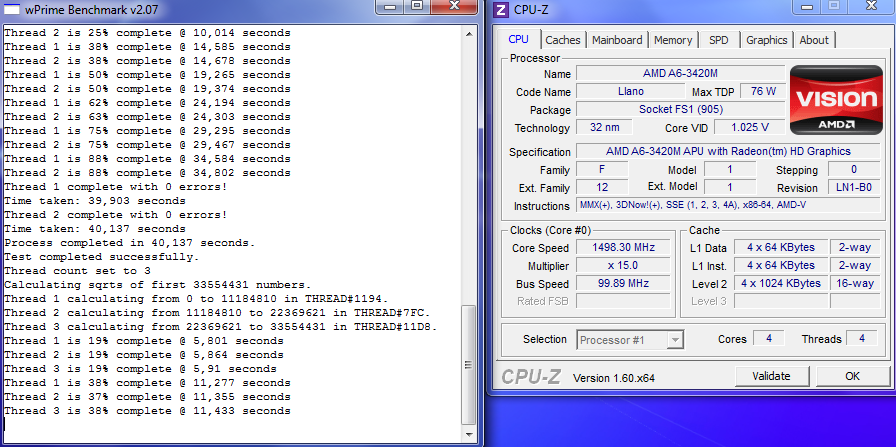Click the wPrime scrollbar down arrow
896x447 pixels.
click(469, 433)
